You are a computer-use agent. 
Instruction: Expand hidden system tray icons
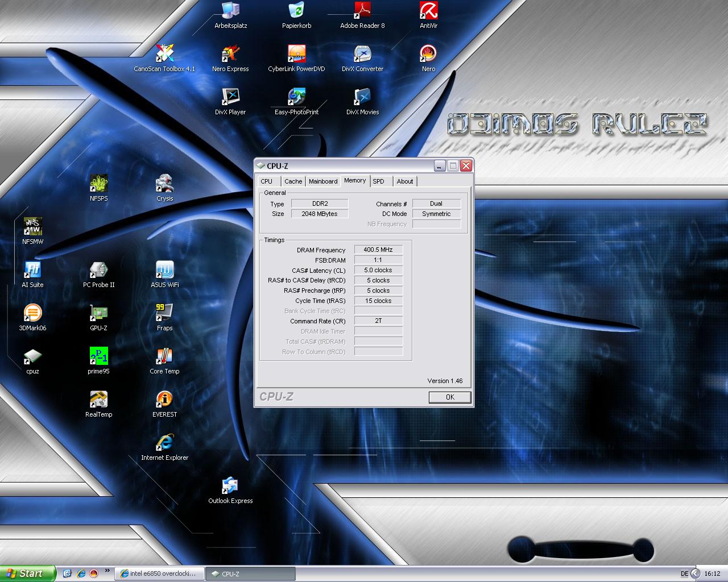pyautogui.click(x=696, y=573)
